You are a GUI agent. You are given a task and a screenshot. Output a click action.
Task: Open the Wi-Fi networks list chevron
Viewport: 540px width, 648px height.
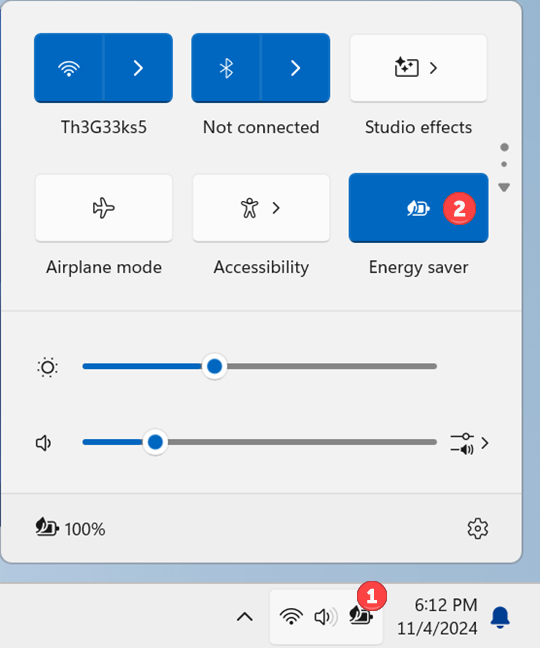pyautogui.click(x=138, y=68)
